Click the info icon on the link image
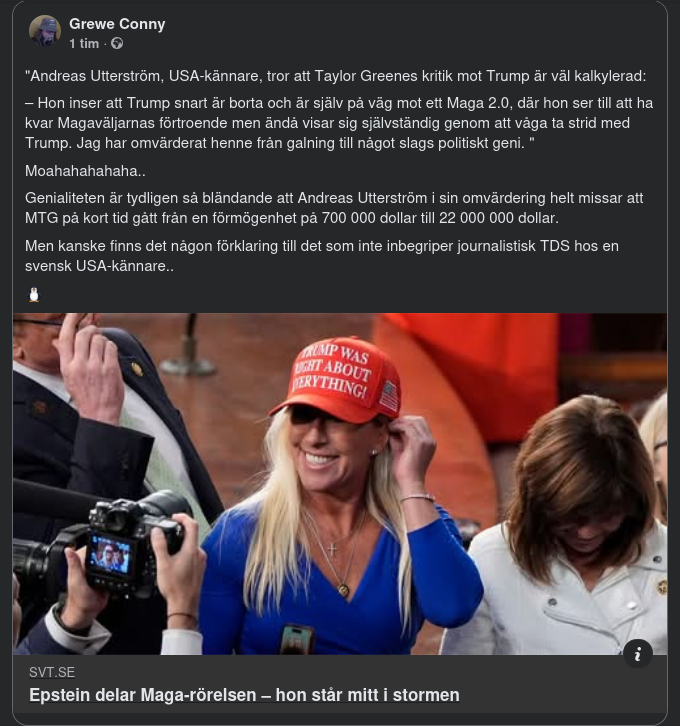Image resolution: width=680 pixels, height=726 pixels. 638,653
